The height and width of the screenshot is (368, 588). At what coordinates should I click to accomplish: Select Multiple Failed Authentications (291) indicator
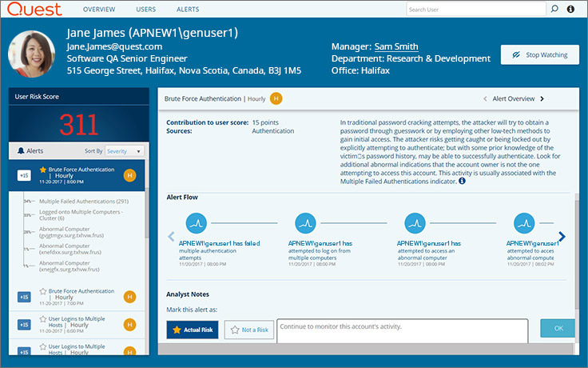coord(84,202)
